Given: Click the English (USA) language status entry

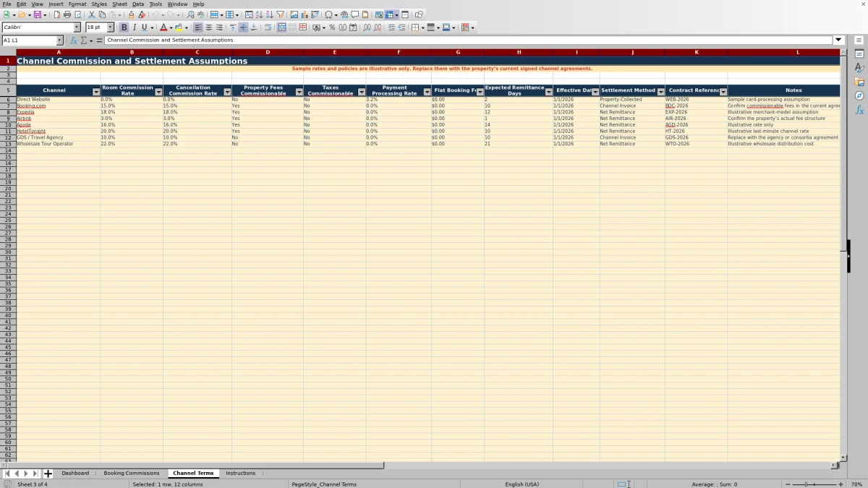Looking at the screenshot, I should [522, 484].
